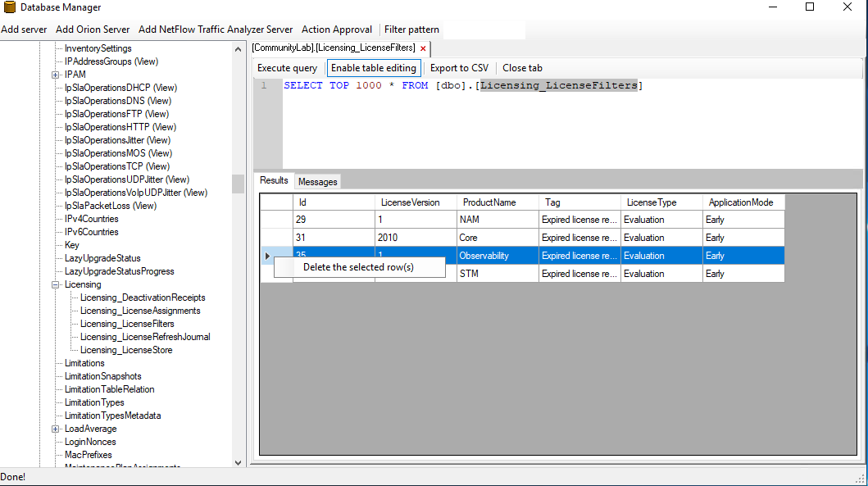Click Export to CSV
Image resolution: width=868 pixels, height=486 pixels.
(x=460, y=68)
